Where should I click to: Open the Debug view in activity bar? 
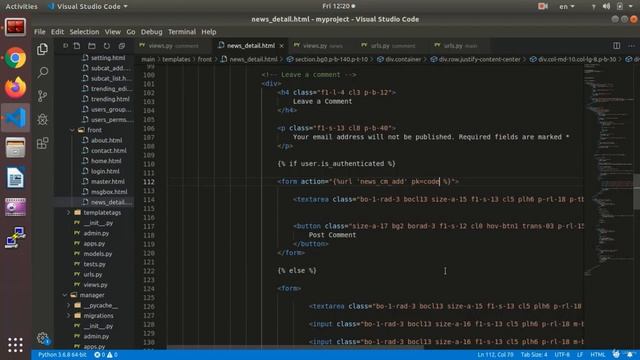pyautogui.click(x=42, y=120)
